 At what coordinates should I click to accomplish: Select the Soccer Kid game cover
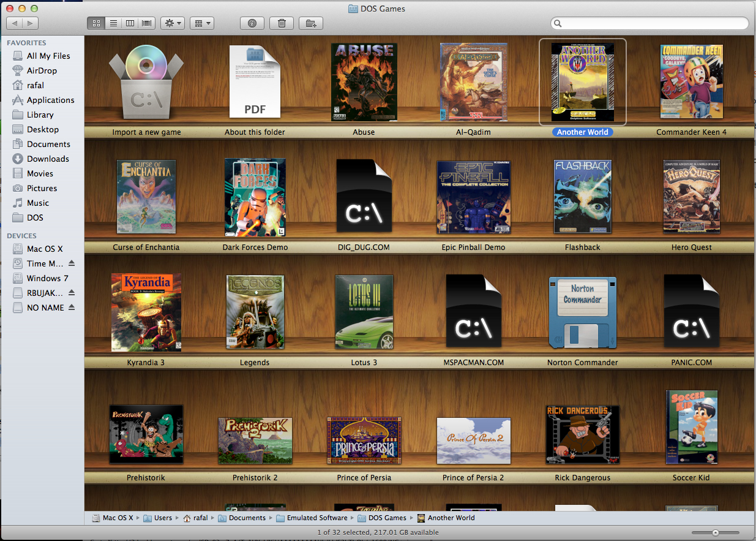(692, 427)
